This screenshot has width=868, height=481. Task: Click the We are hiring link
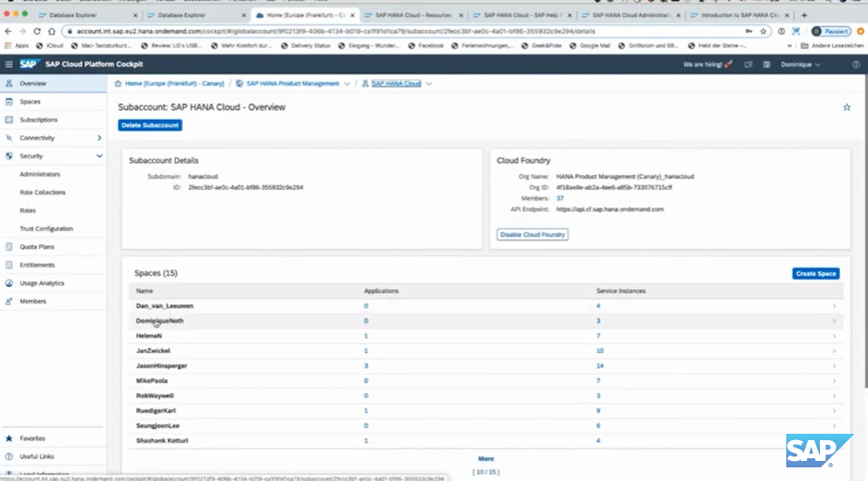[x=708, y=64]
